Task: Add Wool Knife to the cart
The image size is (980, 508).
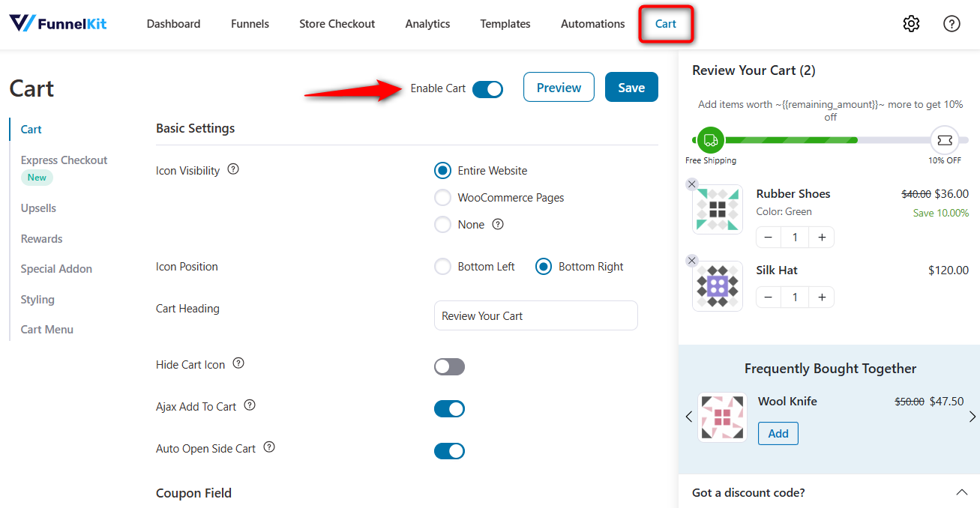Action: coord(778,433)
